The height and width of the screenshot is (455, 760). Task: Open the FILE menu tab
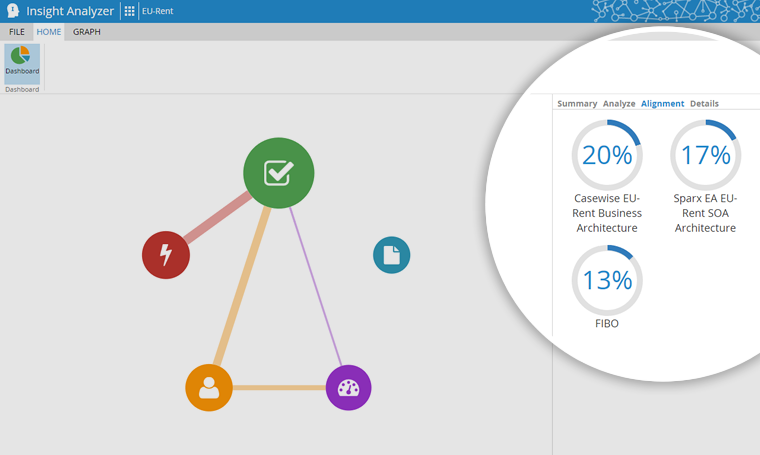16,31
